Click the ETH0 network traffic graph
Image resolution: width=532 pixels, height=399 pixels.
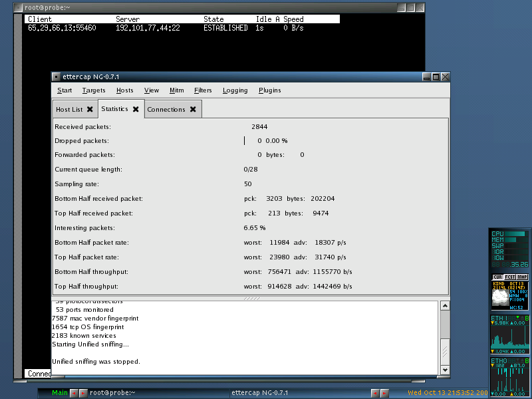point(510,379)
